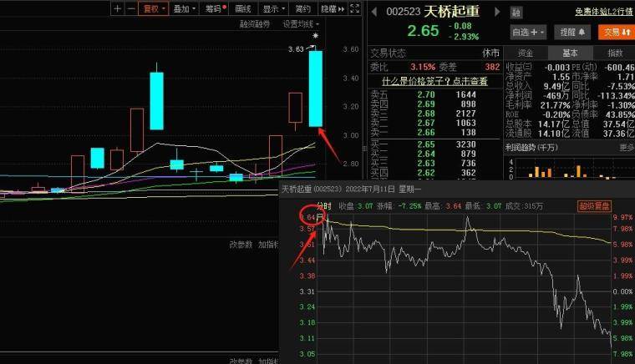
Task: Open 设置均线 moving average settings
Action: coord(301,24)
